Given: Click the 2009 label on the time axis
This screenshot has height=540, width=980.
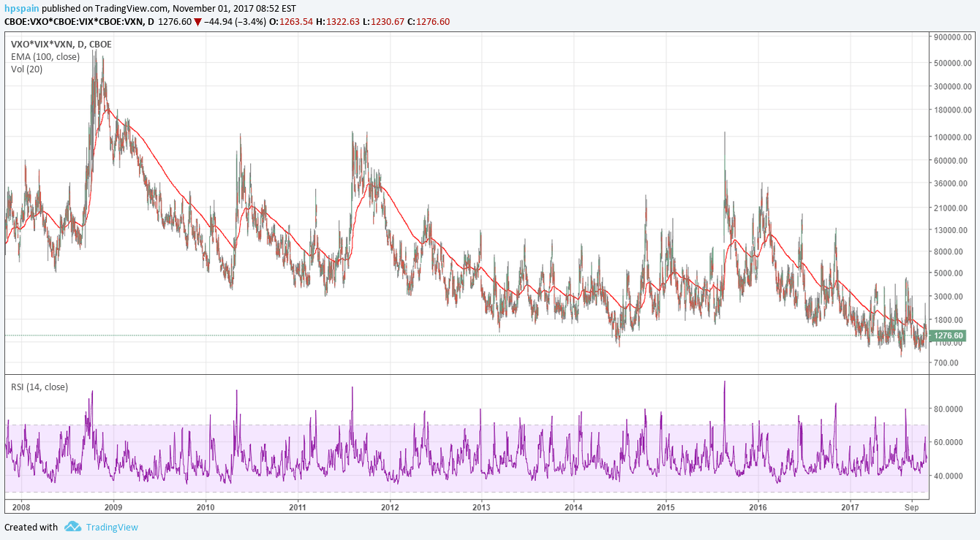Looking at the screenshot, I should click(x=113, y=506).
